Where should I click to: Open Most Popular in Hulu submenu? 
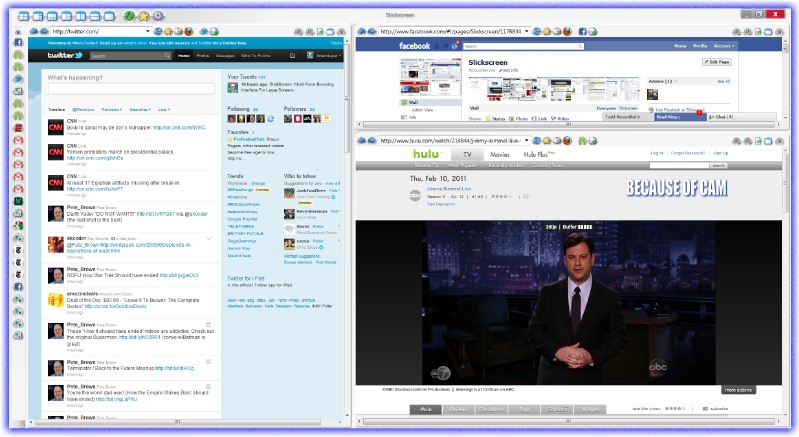[x=463, y=166]
